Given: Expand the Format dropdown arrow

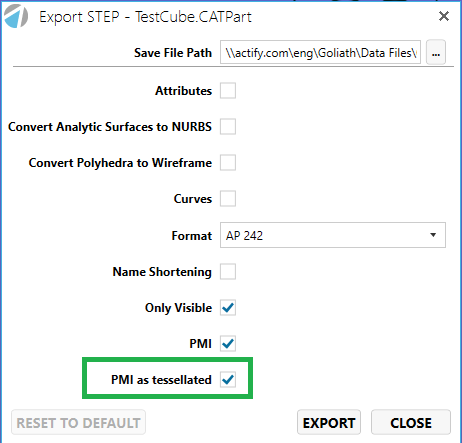Looking at the screenshot, I should pyautogui.click(x=433, y=235).
